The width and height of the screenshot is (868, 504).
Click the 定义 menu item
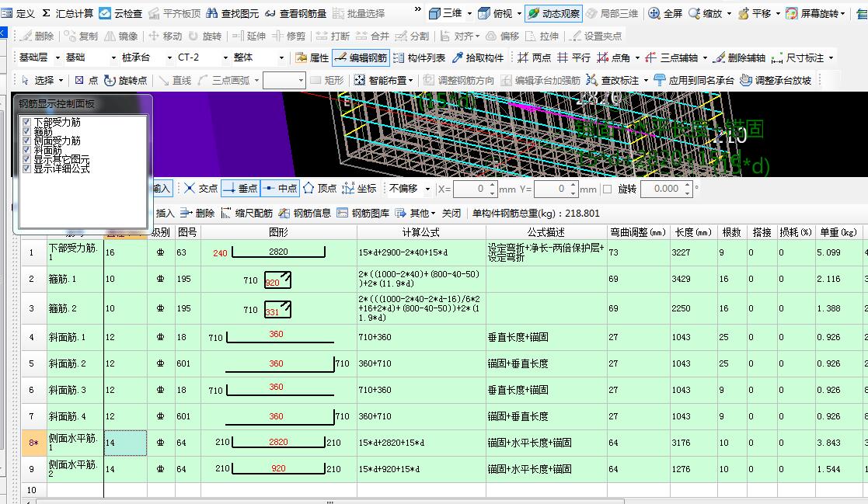19,13
